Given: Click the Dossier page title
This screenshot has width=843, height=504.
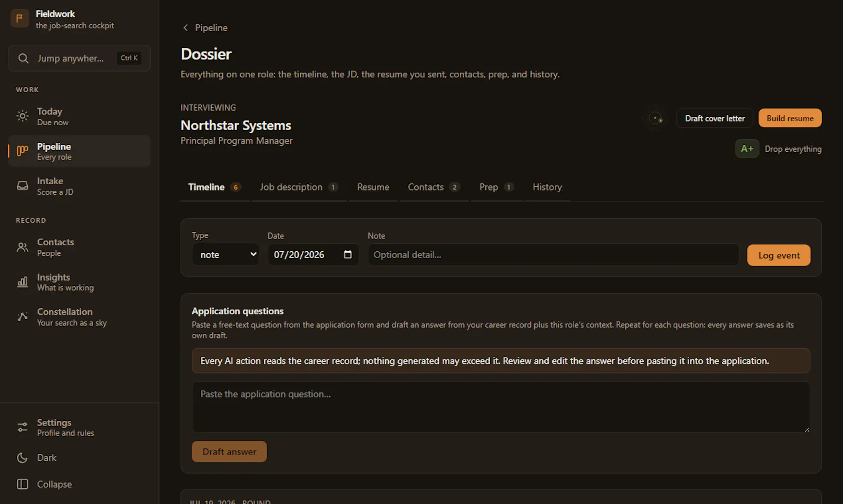Looking at the screenshot, I should click(206, 54).
